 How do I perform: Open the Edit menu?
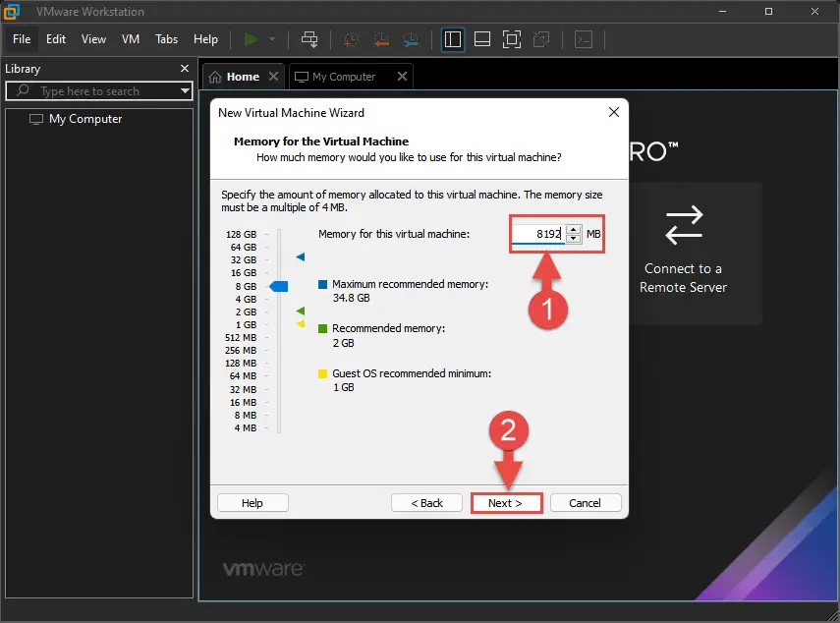(x=56, y=39)
